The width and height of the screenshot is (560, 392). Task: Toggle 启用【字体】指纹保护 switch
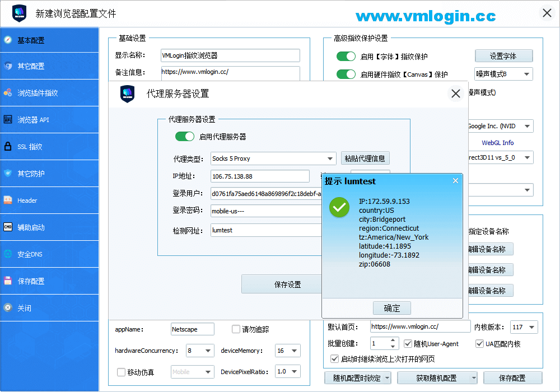click(x=346, y=57)
